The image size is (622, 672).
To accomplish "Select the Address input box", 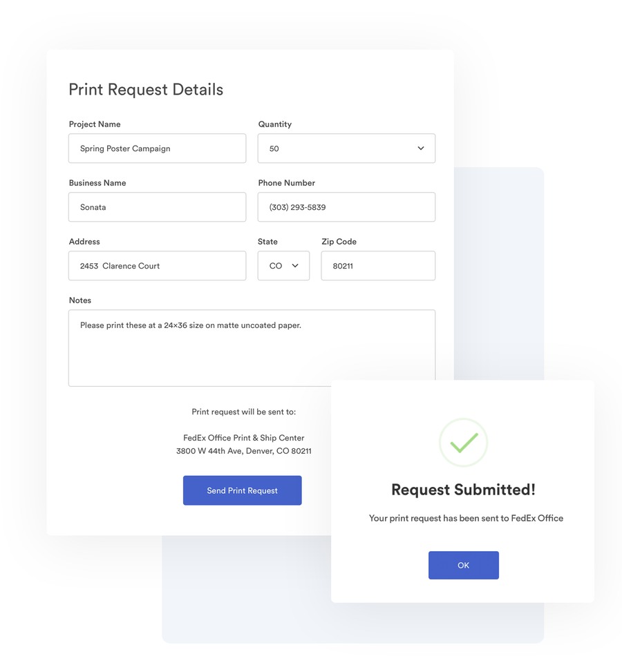I will pos(158,266).
